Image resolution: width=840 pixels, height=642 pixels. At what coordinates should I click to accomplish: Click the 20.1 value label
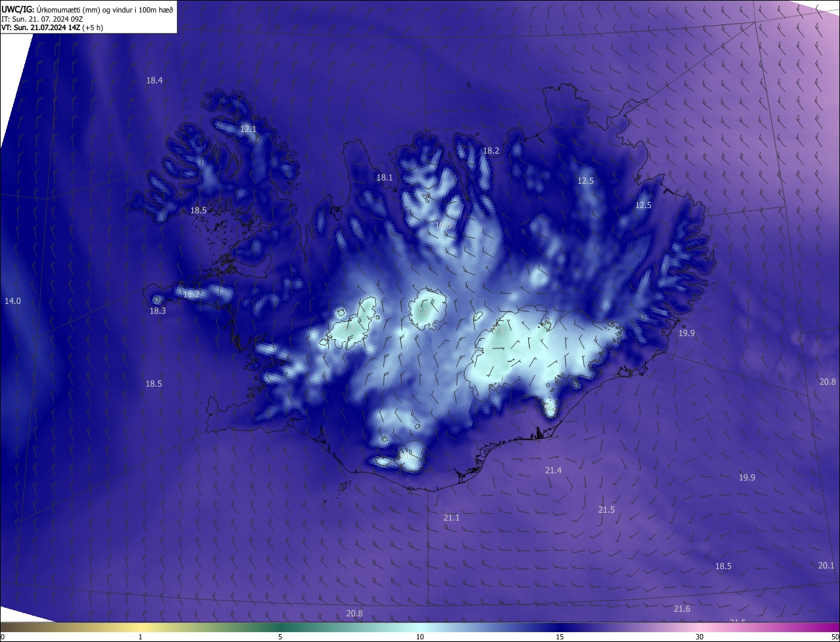[826, 565]
